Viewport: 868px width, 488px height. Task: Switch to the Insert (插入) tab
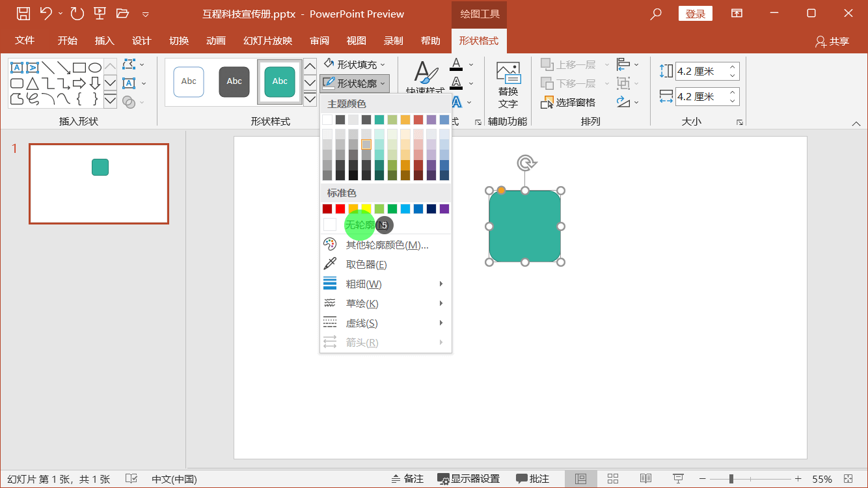pyautogui.click(x=104, y=40)
